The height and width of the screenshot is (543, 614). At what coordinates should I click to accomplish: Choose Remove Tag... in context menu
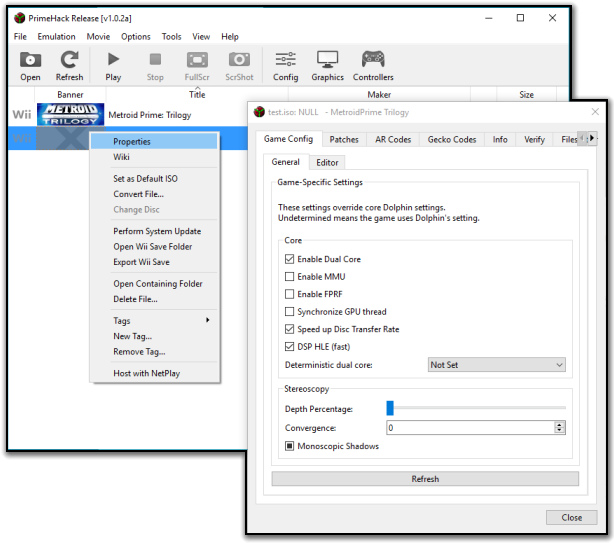click(x=154, y=352)
